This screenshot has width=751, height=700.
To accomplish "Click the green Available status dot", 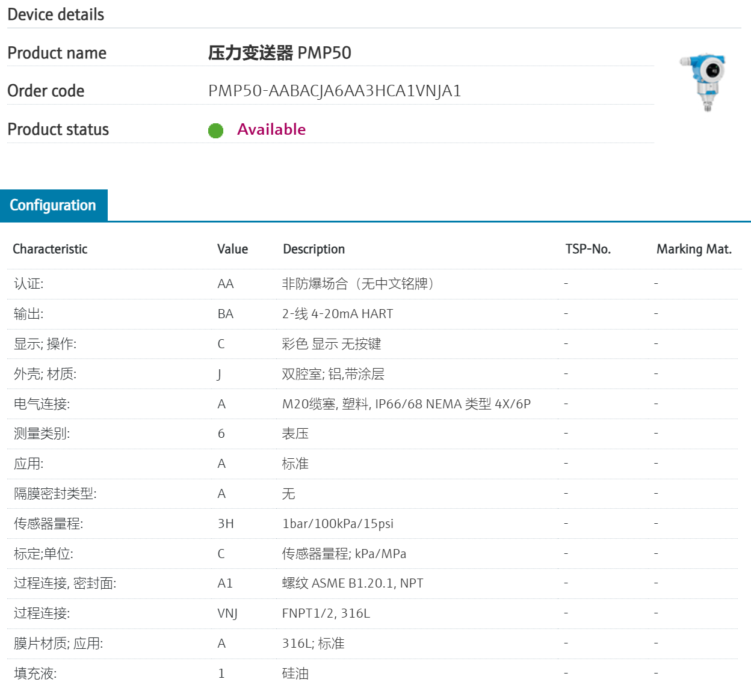I will click(215, 130).
